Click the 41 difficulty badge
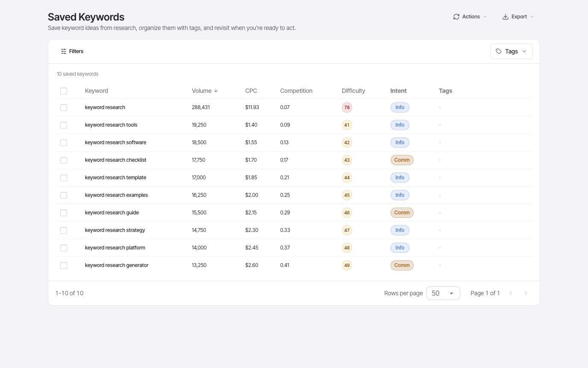This screenshot has height=368, width=588. 347,125
